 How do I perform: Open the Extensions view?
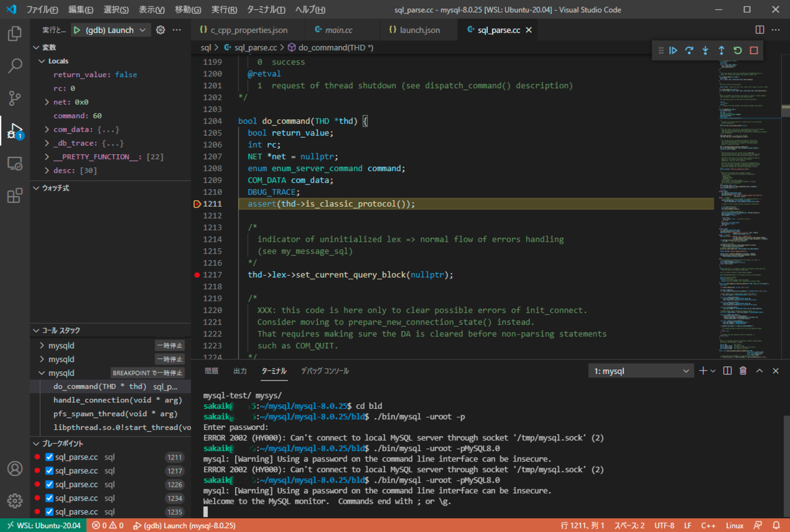pos(14,196)
